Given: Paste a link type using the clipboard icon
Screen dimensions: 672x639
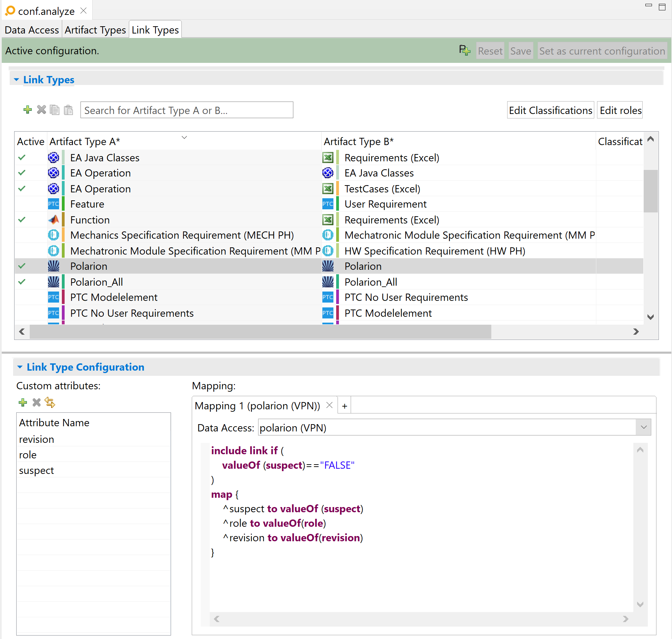Looking at the screenshot, I should 68,110.
